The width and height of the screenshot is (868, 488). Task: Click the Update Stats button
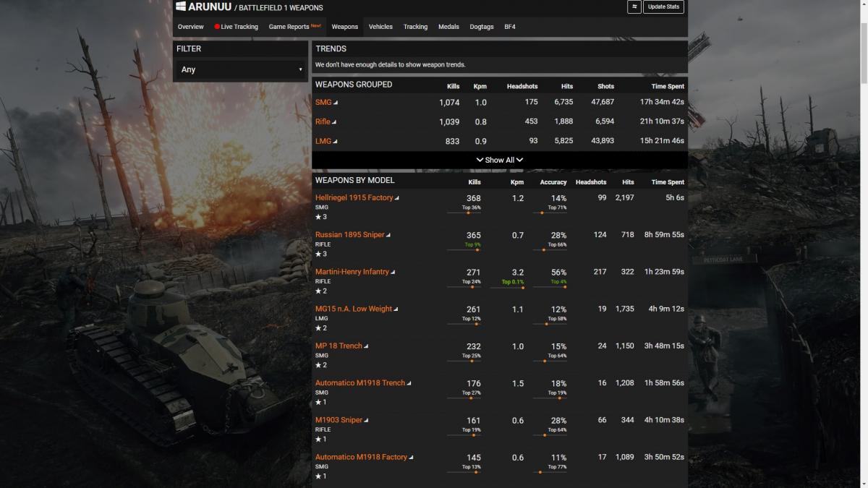click(663, 7)
